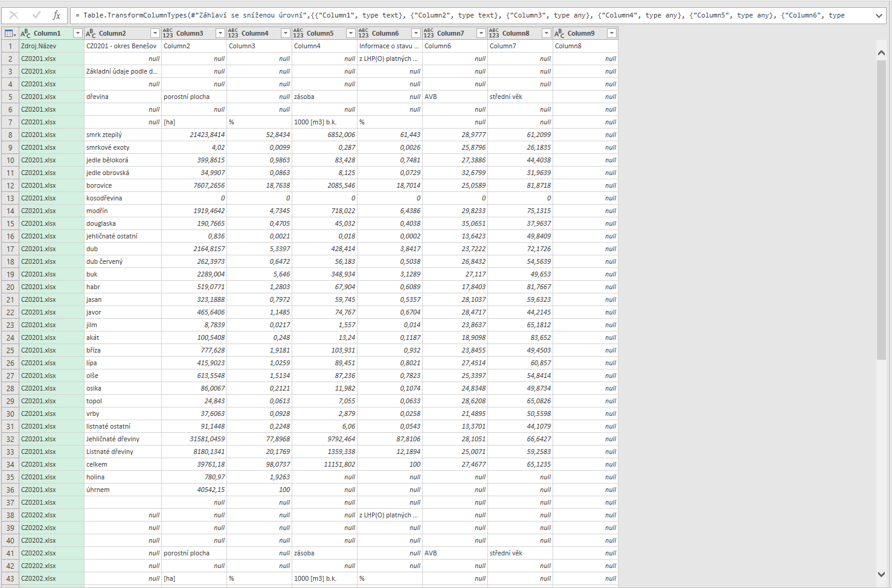Screen dimensions: 892x588
Task: Change the Column7 data type icon
Action: (x=429, y=33)
